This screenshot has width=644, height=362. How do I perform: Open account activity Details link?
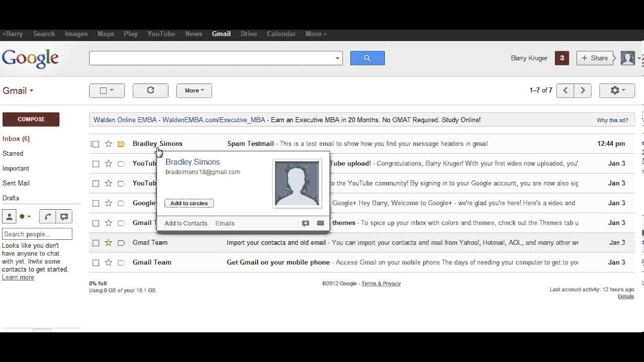[626, 297]
